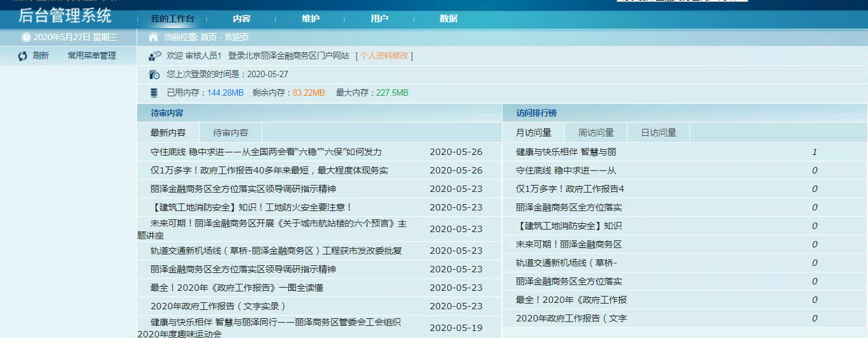Open 未来可期！丽泽金融商务区开展 article in left list
This screenshot has width=868, height=338.
[x=272, y=230]
